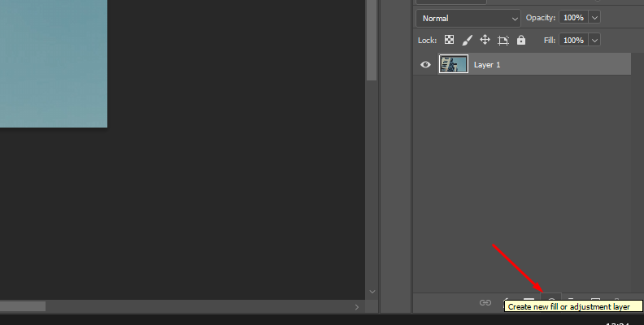The height and width of the screenshot is (325, 644).
Task: Click the lock all padlock icon
Action: [x=520, y=40]
